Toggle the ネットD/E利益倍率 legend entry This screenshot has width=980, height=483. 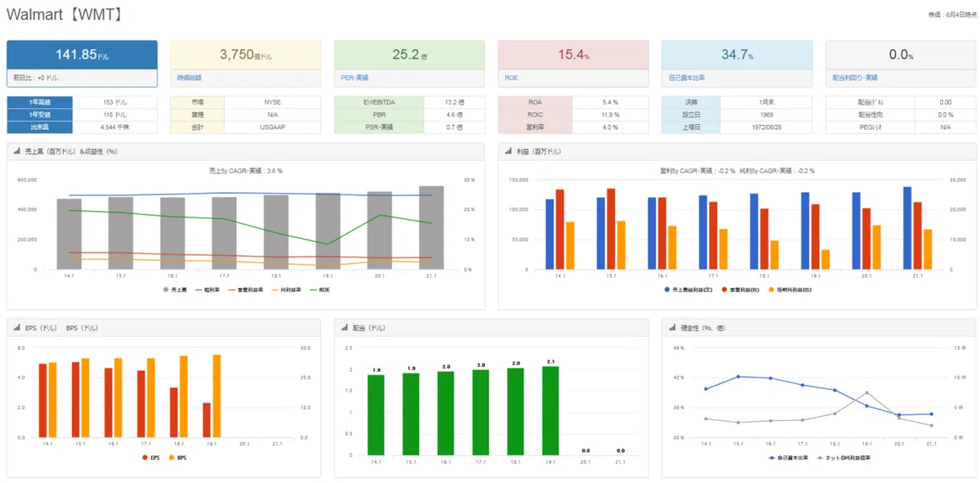(844, 458)
